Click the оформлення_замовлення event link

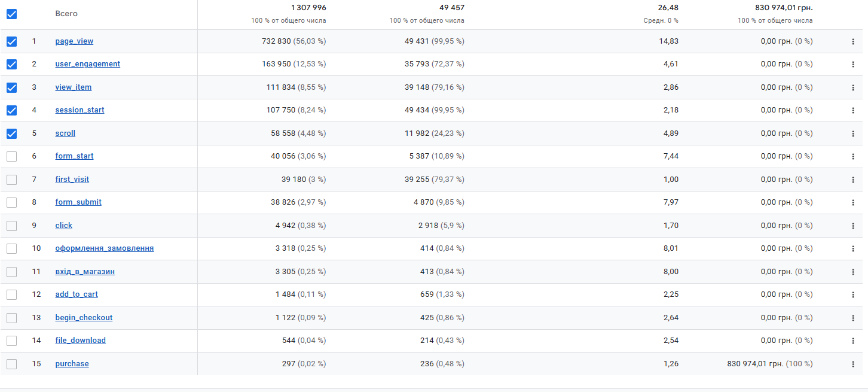coord(104,248)
